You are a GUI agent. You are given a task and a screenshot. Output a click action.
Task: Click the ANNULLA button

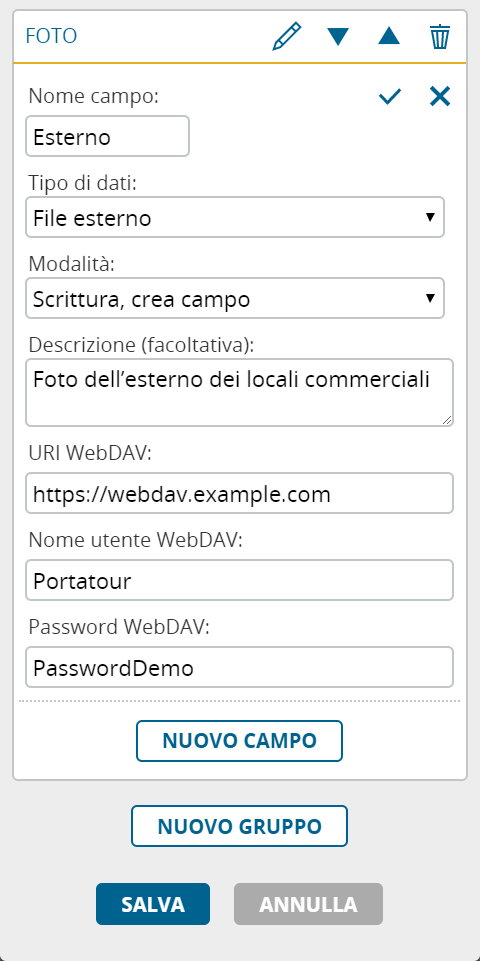point(308,904)
